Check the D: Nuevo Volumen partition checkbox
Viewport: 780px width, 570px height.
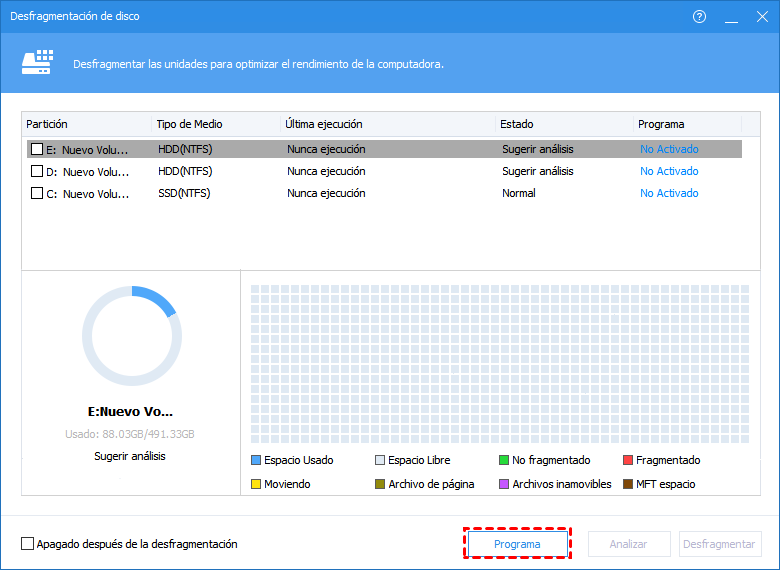(37, 171)
